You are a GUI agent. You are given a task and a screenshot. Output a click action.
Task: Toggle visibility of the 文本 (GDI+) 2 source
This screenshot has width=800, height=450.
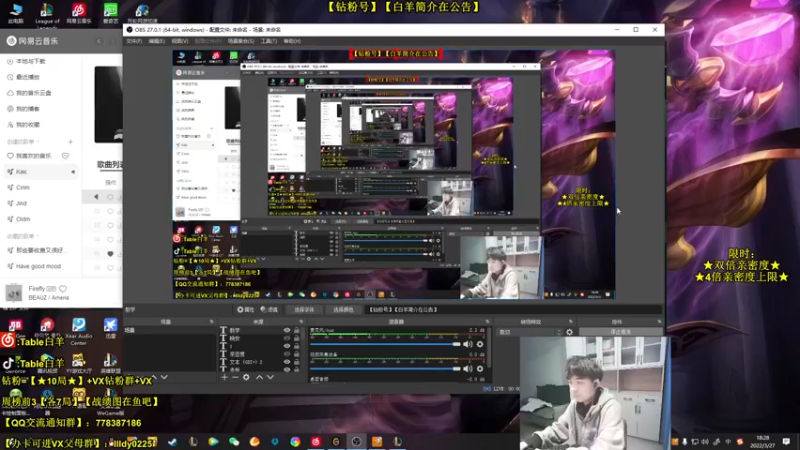point(287,362)
